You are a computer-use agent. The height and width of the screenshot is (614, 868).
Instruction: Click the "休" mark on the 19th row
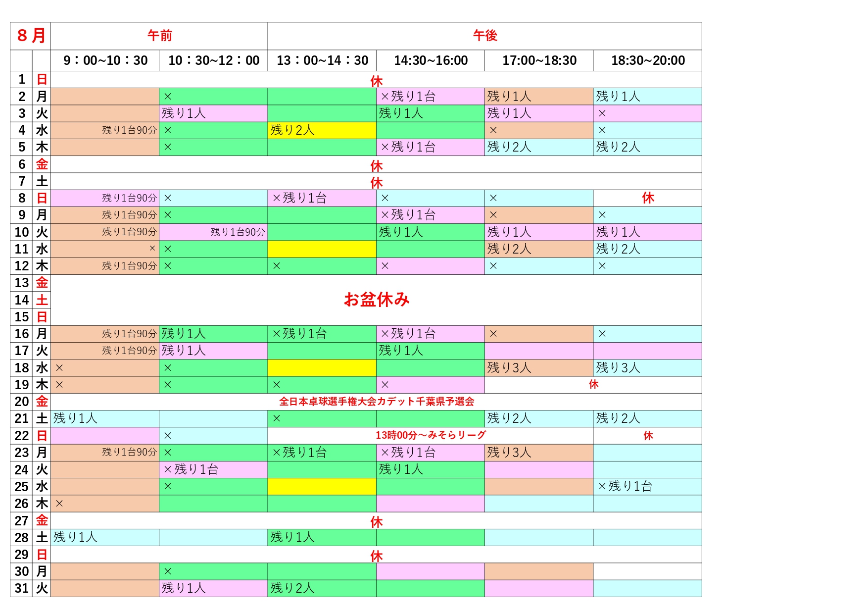click(x=593, y=385)
